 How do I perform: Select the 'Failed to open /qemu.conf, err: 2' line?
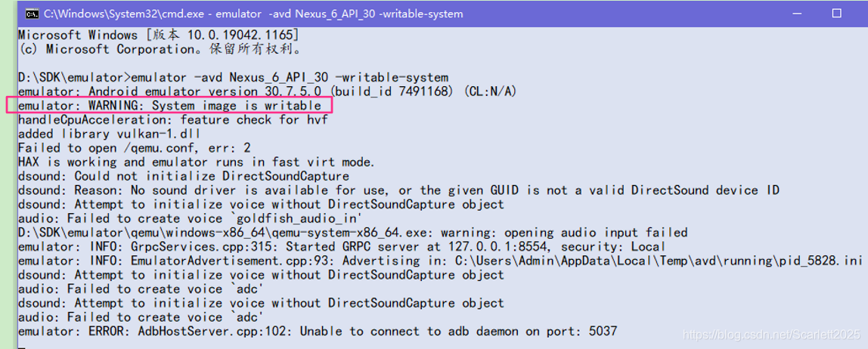click(x=134, y=147)
